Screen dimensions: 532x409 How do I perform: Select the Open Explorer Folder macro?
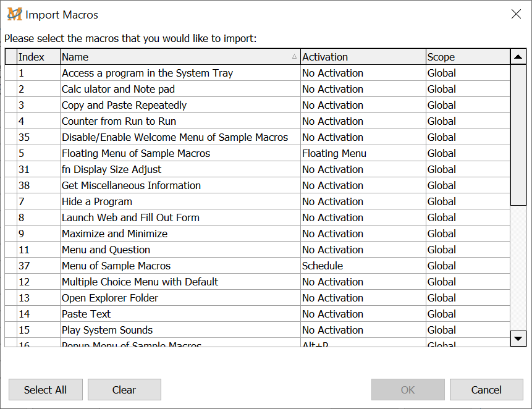tap(110, 298)
